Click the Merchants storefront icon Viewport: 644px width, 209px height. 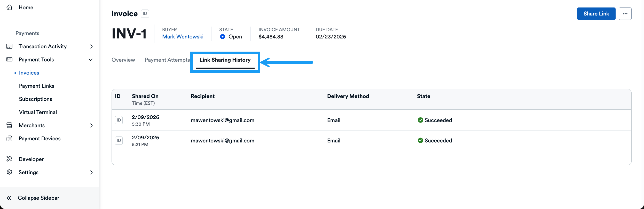pos(9,125)
